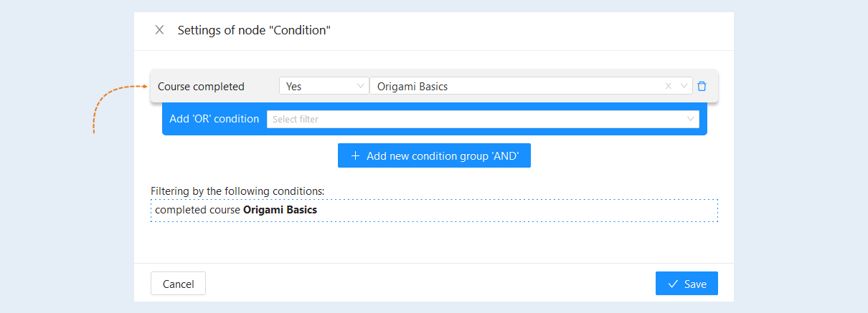
Task: Click into the Select filter field
Action: coord(483,119)
